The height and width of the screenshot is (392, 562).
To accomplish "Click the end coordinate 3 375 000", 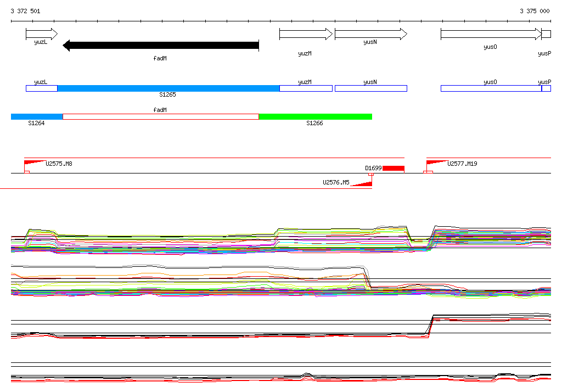I will pyautogui.click(x=535, y=11).
